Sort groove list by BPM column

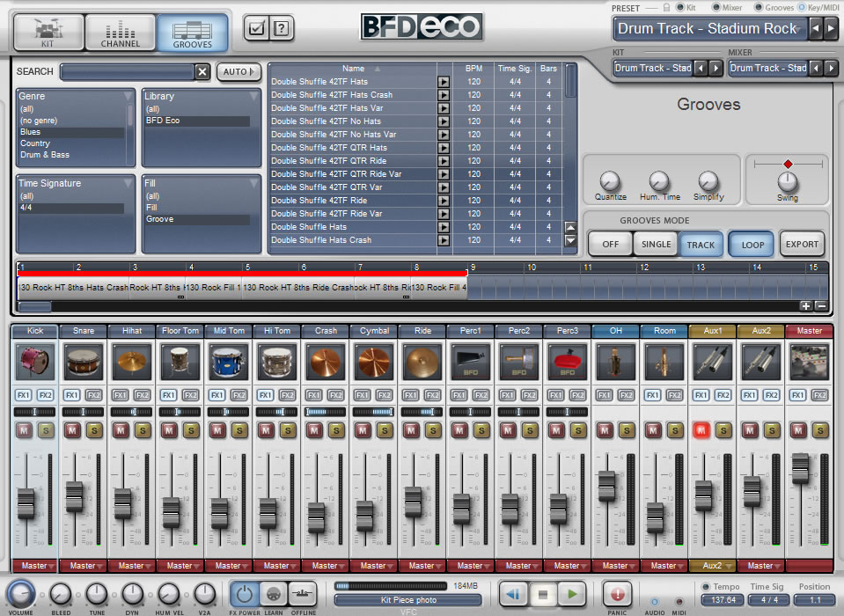pyautogui.click(x=473, y=69)
